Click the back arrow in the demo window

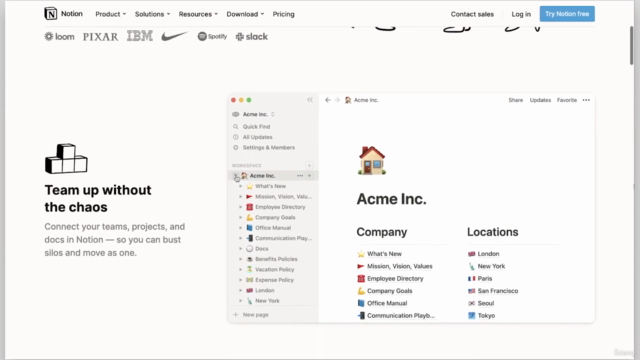click(328, 100)
